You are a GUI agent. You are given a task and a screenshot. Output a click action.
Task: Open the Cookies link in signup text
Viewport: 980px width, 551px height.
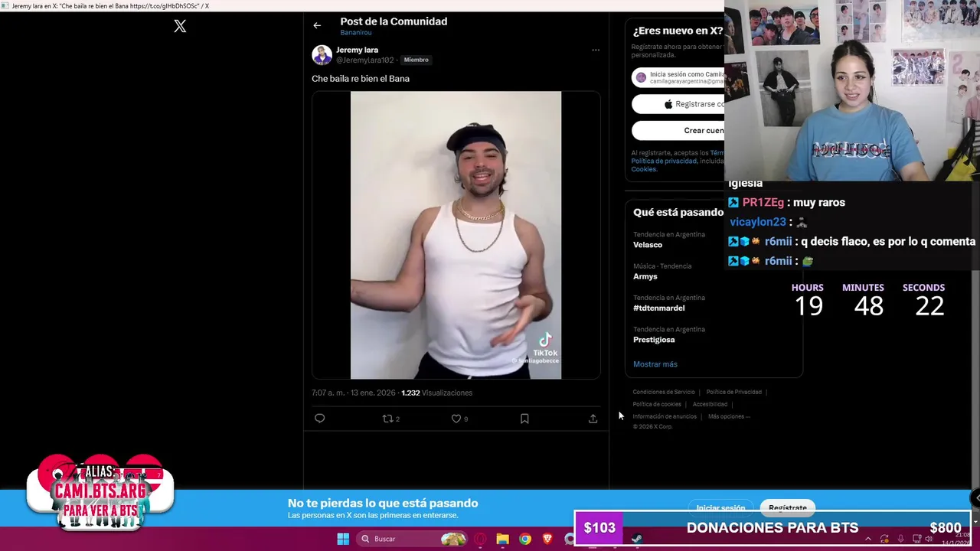644,169
